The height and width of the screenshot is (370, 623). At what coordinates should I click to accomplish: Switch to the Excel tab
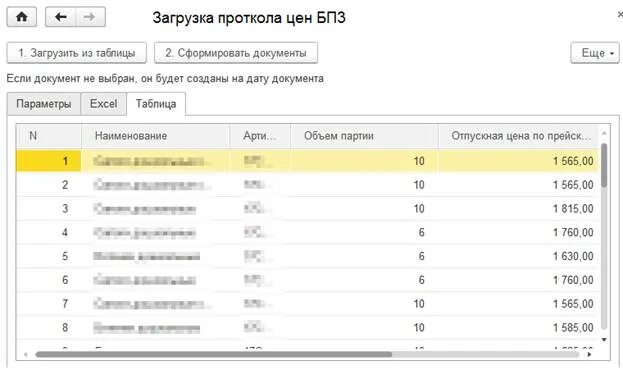103,104
